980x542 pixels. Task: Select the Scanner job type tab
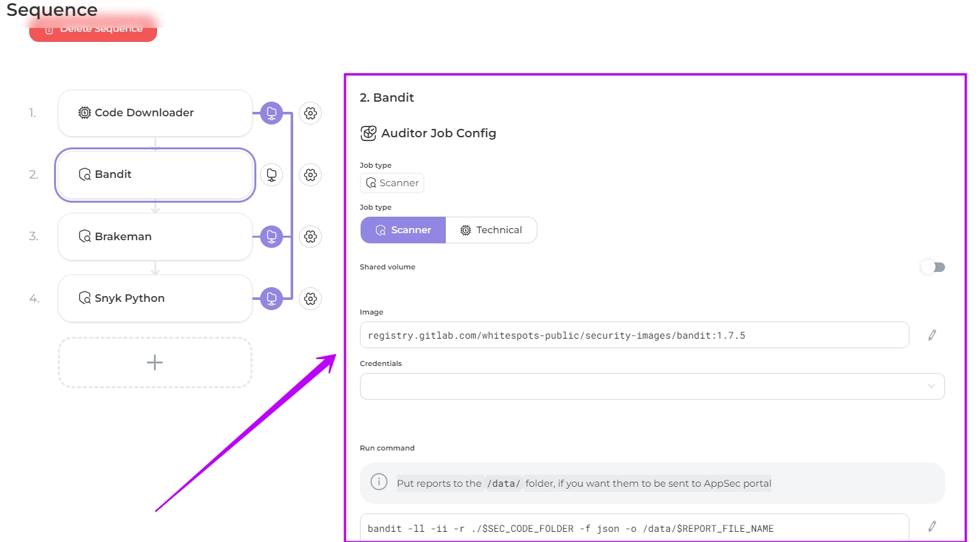(403, 230)
